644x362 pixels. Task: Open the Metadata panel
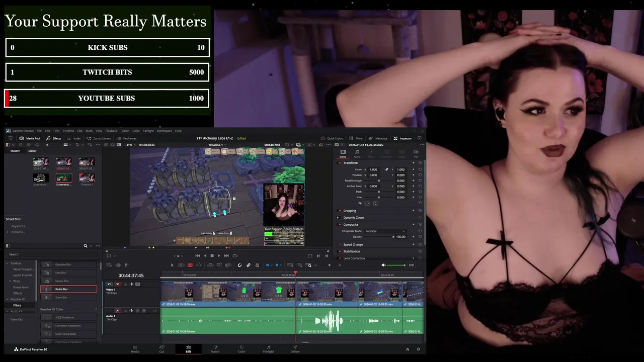tap(378, 138)
